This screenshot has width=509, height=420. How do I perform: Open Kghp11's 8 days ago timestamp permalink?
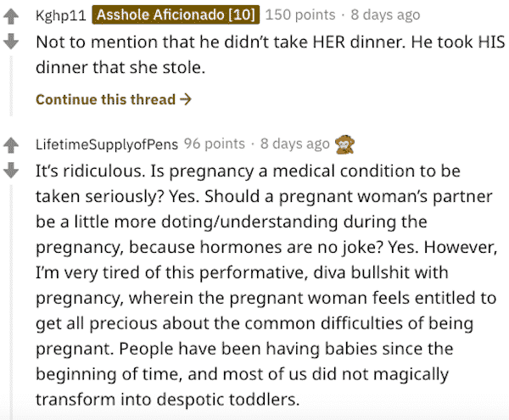coord(385,15)
